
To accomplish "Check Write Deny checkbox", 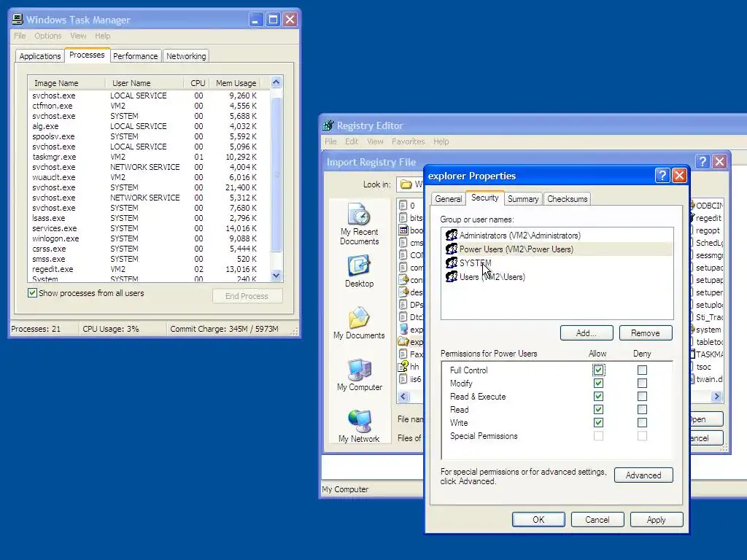I will click(x=642, y=422).
